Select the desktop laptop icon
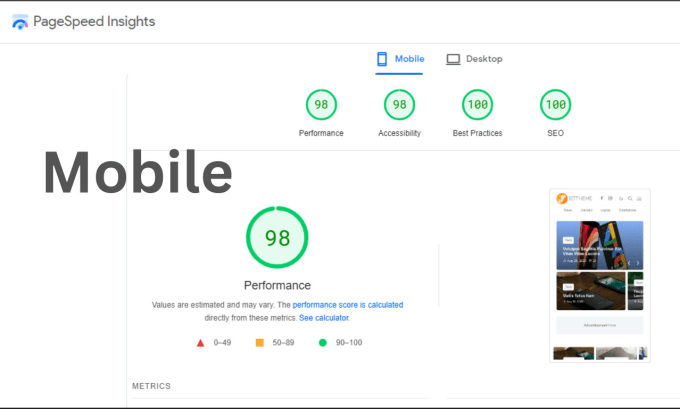 [x=453, y=59]
